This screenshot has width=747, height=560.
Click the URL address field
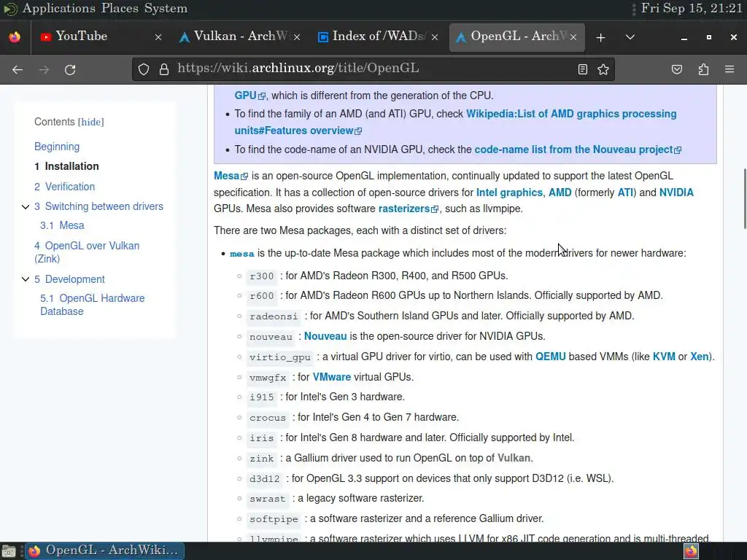coord(371,69)
